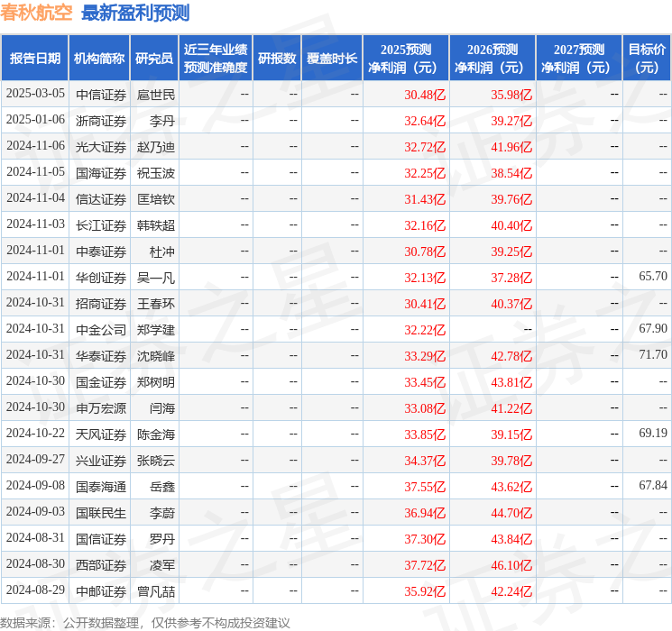Click the target price 65.70

coord(653,276)
